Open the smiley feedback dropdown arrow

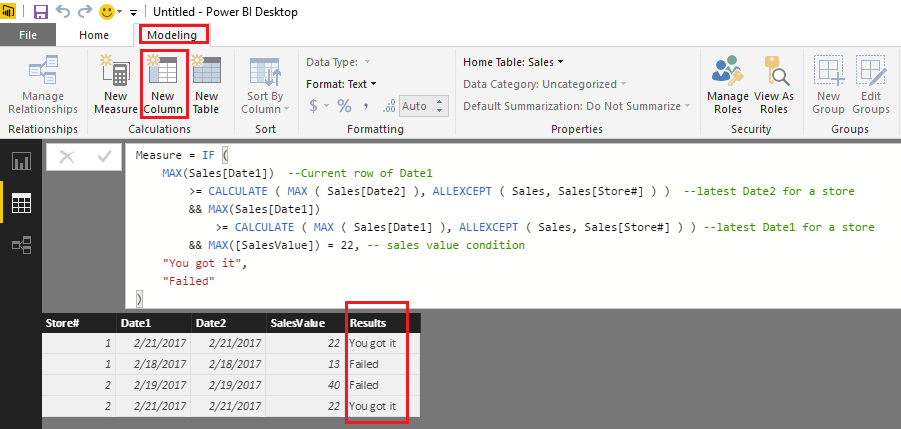(x=120, y=12)
